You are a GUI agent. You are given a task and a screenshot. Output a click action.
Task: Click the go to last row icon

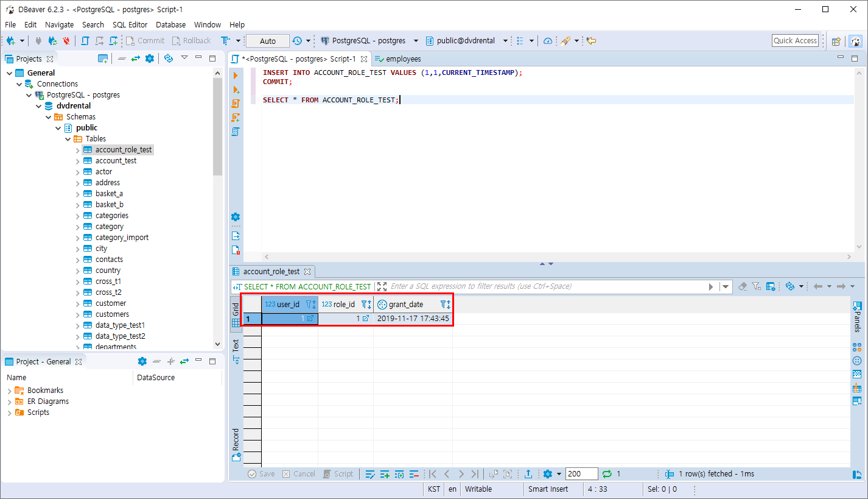point(475,474)
